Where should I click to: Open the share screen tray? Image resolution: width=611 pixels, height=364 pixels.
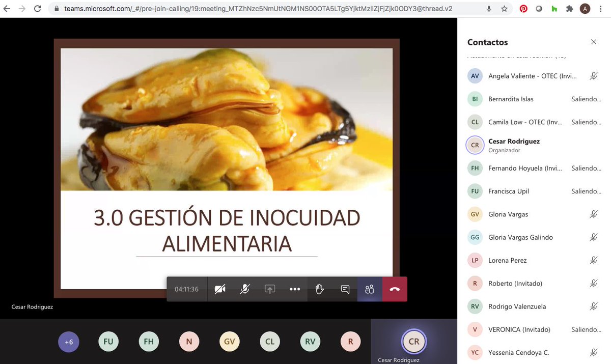[270, 289]
